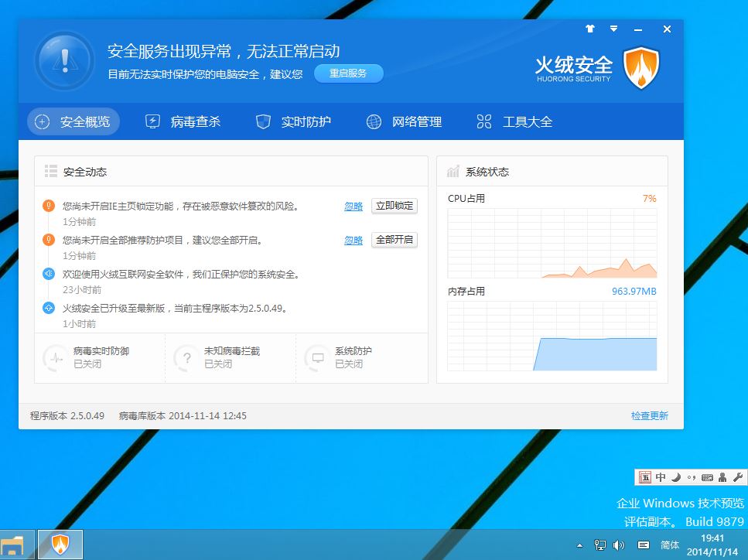The width and height of the screenshot is (748, 560).
Task: Expand the hidden system tray icons arrow
Action: coord(580,545)
